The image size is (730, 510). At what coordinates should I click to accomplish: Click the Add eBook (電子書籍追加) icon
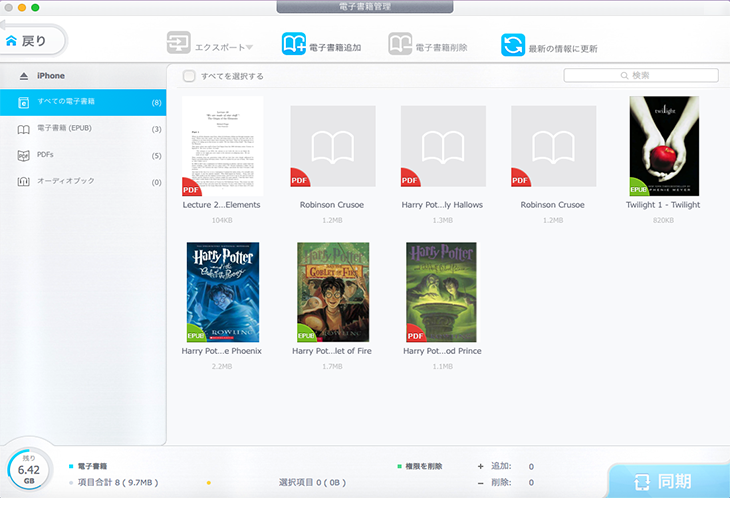[294, 44]
